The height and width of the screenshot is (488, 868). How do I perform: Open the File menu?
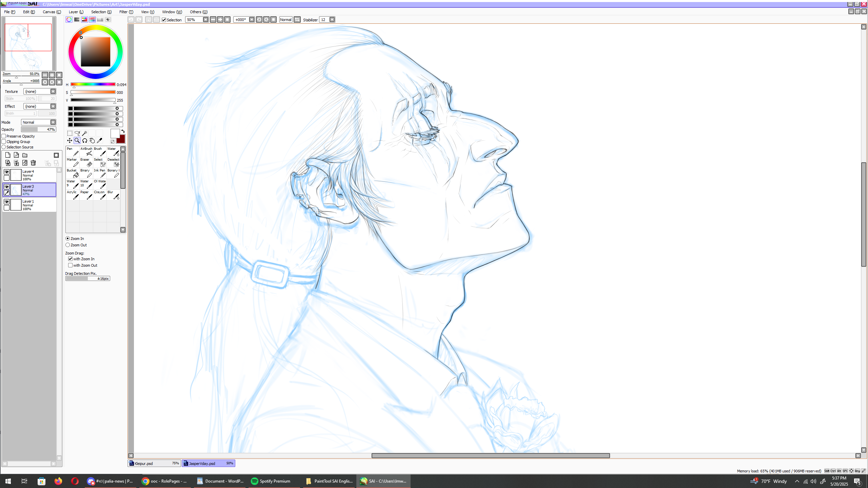pos(9,12)
